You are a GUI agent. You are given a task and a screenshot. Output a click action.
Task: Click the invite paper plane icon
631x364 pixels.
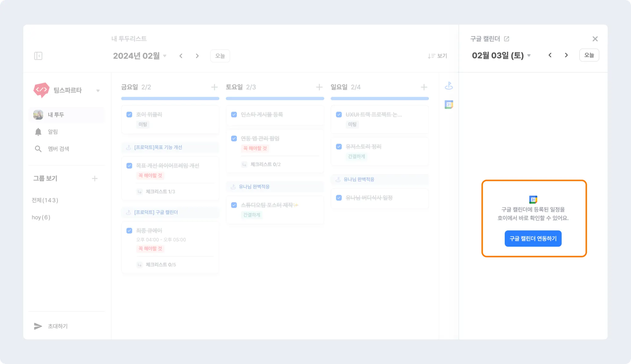(x=38, y=326)
